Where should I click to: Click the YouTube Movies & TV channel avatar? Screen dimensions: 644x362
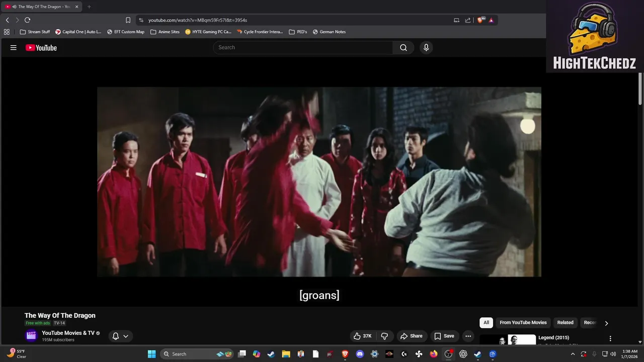tap(31, 336)
